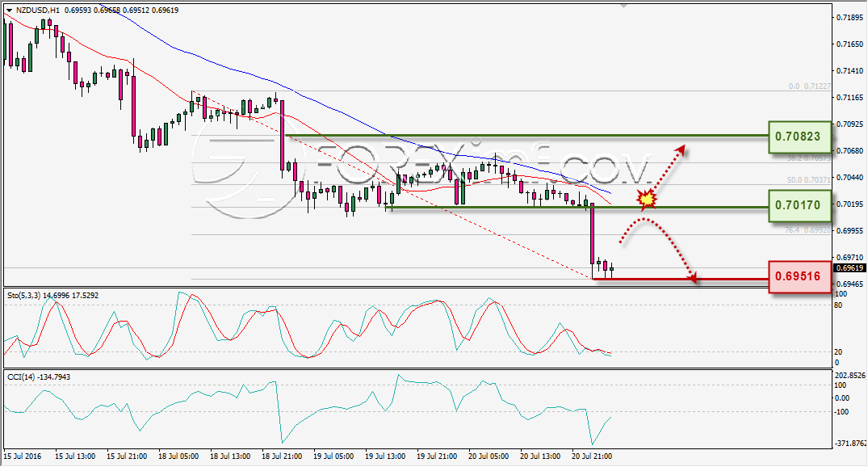This screenshot has height=467, width=868.
Task: Click the large pink bearish candle near 0.70170
Action: (x=593, y=234)
